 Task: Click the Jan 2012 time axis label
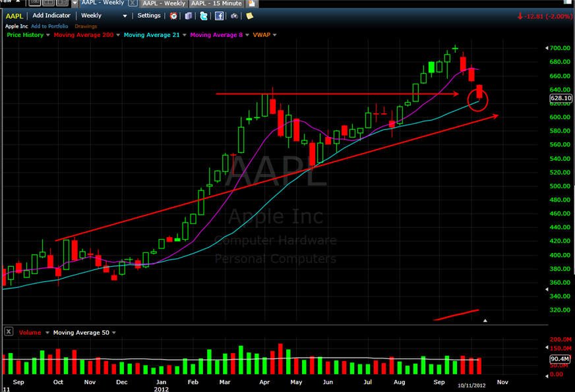click(162, 385)
